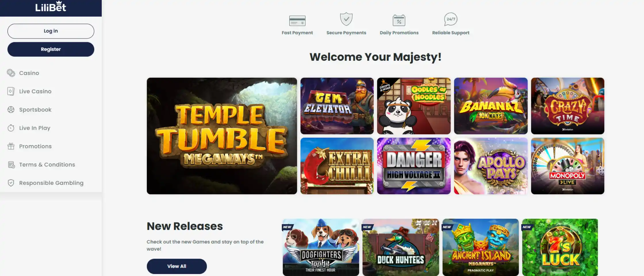The height and width of the screenshot is (276, 644).
Task: Click the Live In Play stopwatch icon
Action: pos(11,128)
